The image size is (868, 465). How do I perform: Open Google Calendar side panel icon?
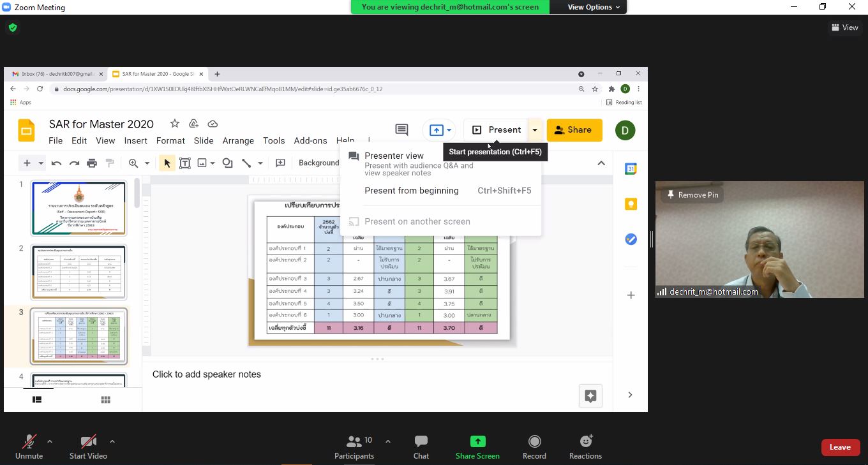(631, 169)
